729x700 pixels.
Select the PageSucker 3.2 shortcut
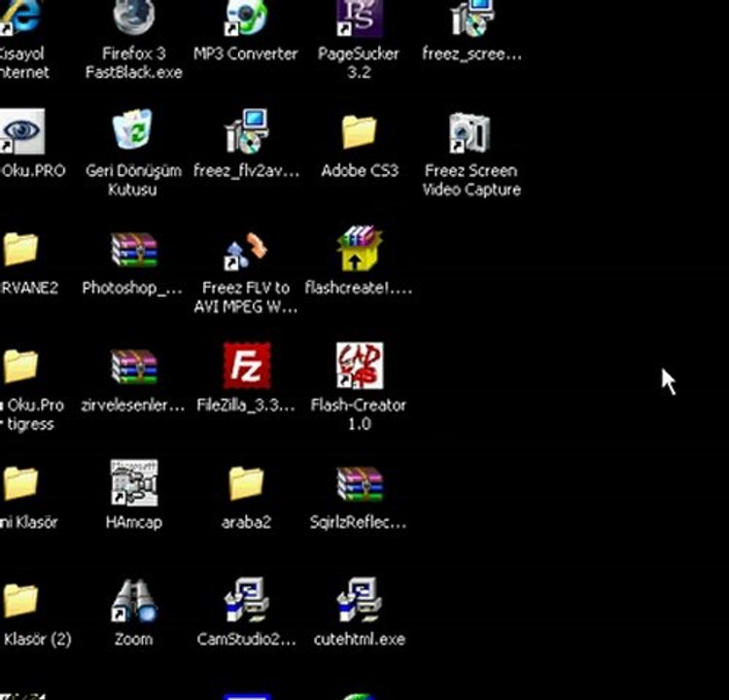(x=360, y=17)
